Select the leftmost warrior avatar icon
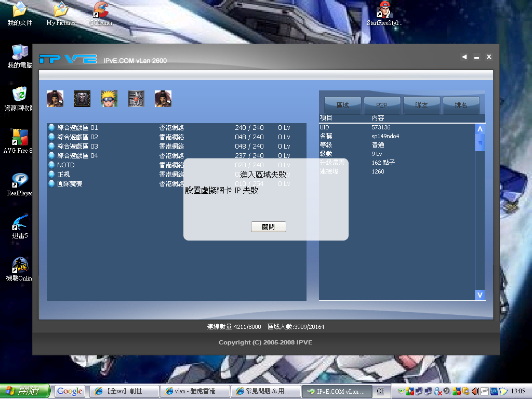 pos(55,98)
